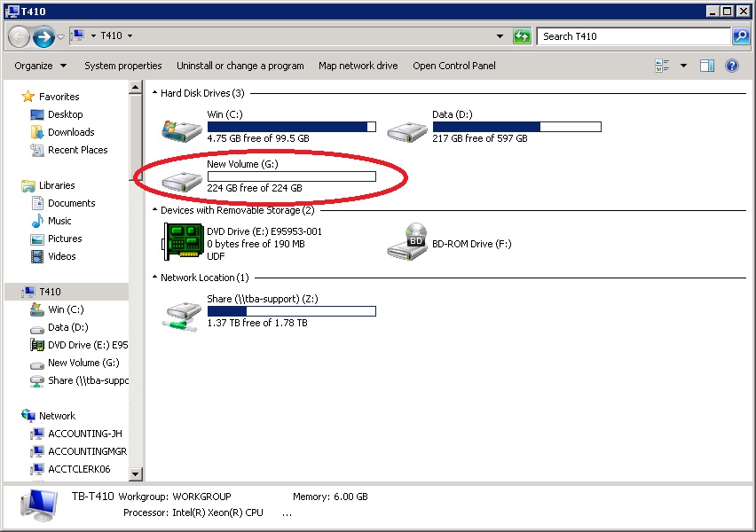Open the circled New Volume (G:) drive
Screen dimensions: 756x532
[181, 176]
